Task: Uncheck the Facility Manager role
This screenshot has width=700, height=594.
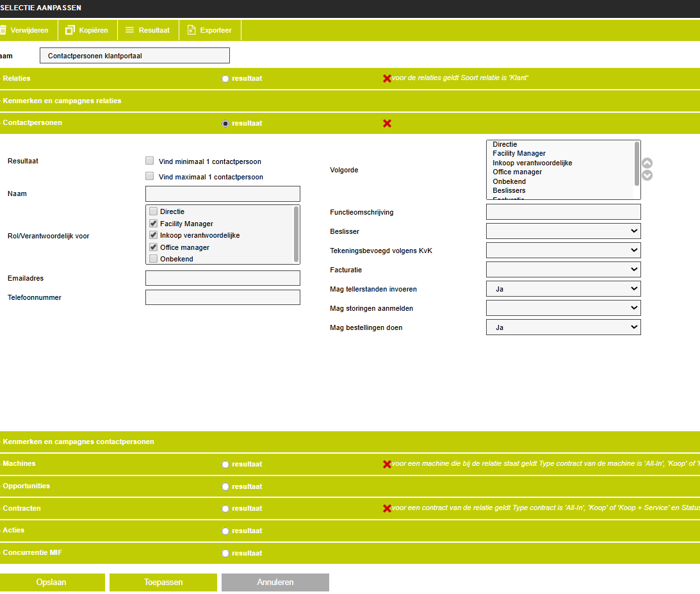Action: (x=153, y=224)
